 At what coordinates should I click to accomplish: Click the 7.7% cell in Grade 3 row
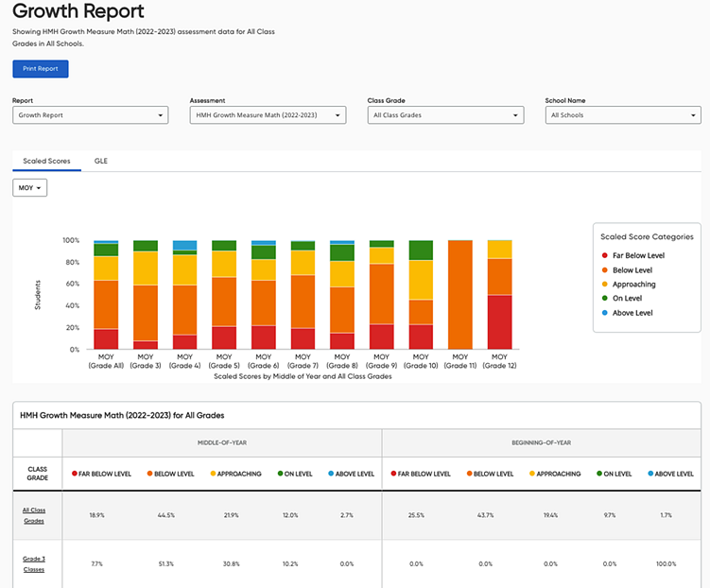96,564
